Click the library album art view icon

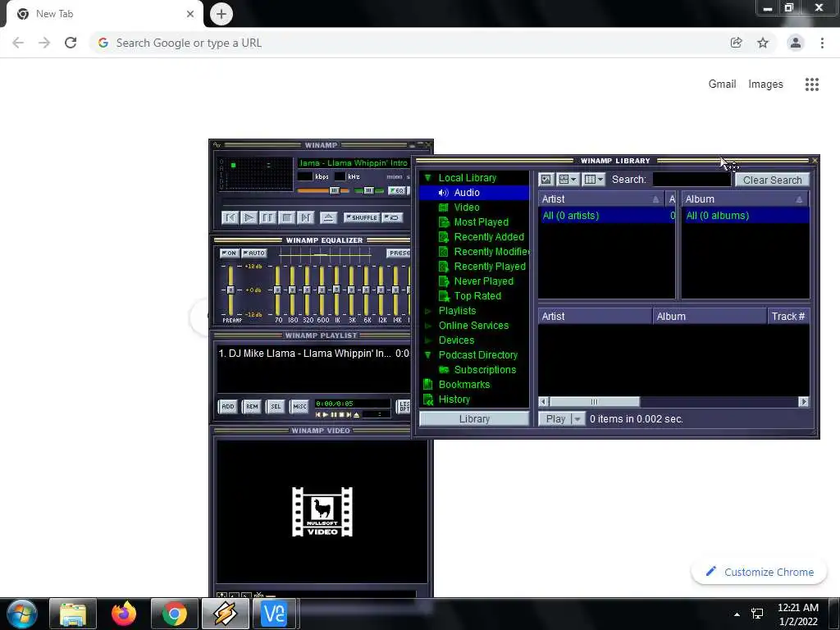(x=546, y=180)
